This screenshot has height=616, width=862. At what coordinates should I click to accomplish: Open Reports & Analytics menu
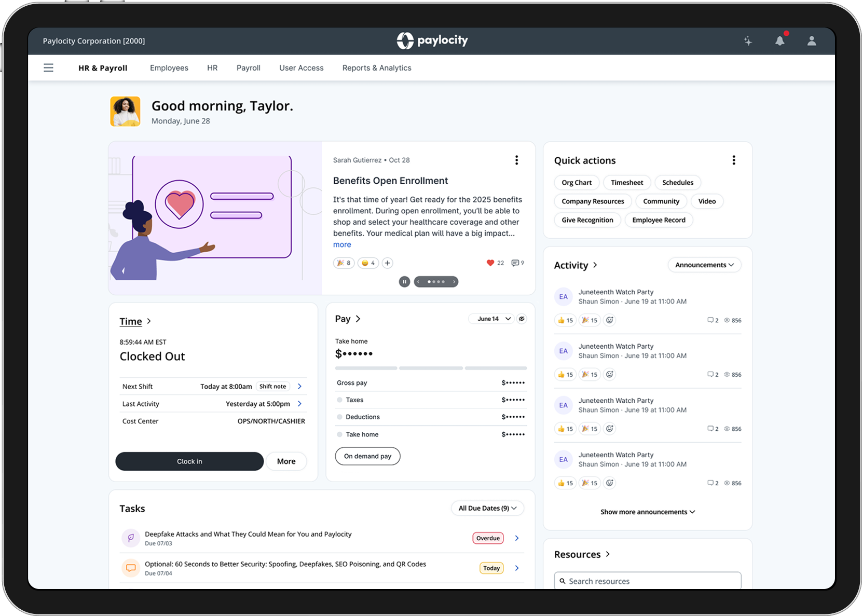(377, 68)
